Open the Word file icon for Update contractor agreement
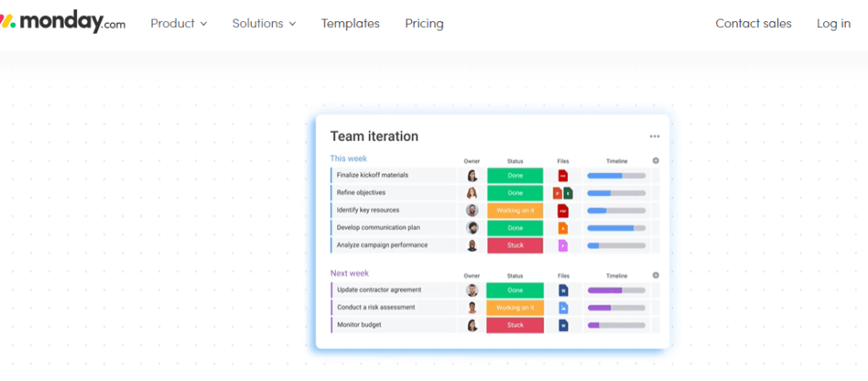 [563, 290]
